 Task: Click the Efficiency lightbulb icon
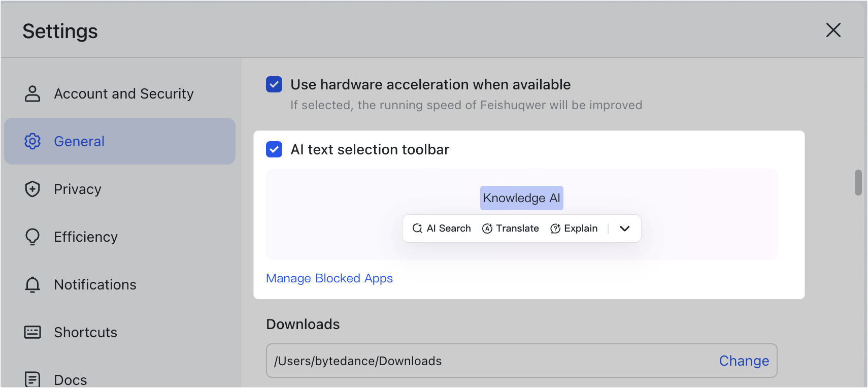[x=32, y=237]
